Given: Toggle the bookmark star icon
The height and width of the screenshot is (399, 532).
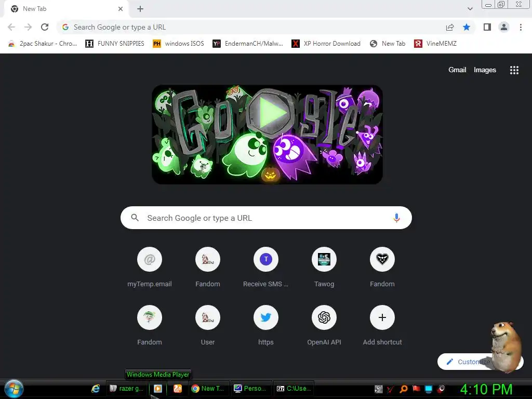Looking at the screenshot, I should pos(467,27).
